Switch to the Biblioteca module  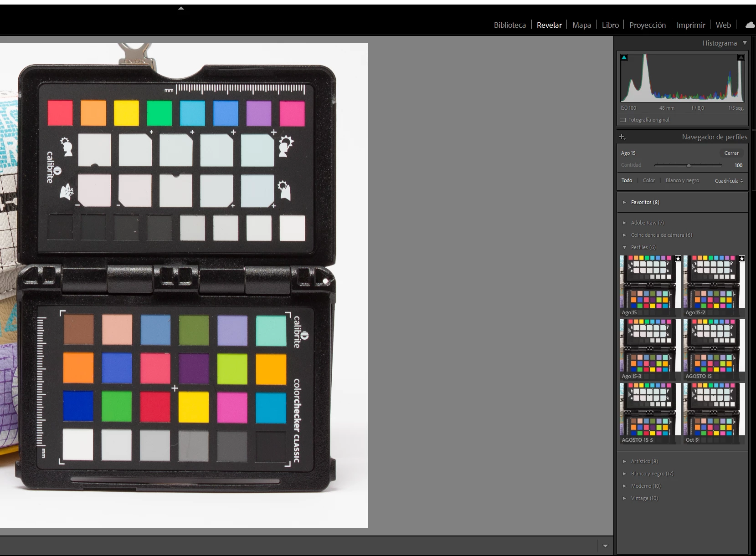[x=509, y=25]
